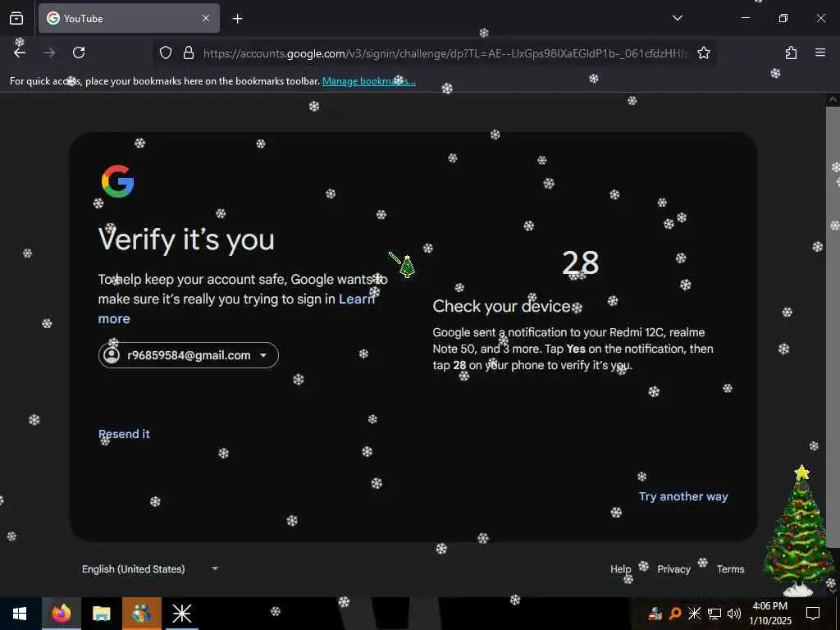Click the Verify it's you heading
Viewport: 840px width, 630px height.
point(186,240)
